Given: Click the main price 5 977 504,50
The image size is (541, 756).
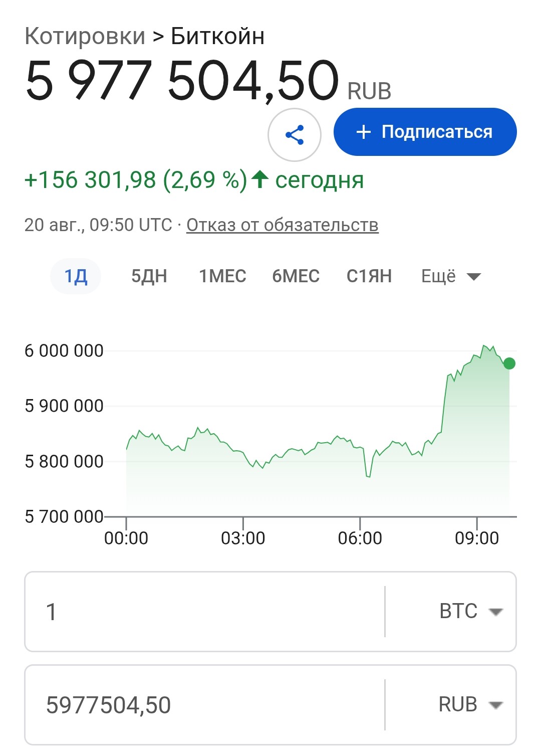Looking at the screenshot, I should pos(182,80).
